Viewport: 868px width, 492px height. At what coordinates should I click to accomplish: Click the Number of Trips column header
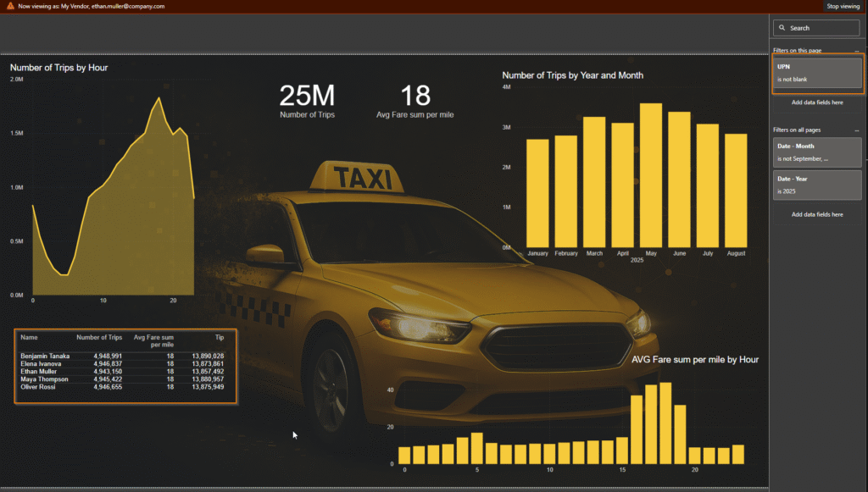[99, 337]
